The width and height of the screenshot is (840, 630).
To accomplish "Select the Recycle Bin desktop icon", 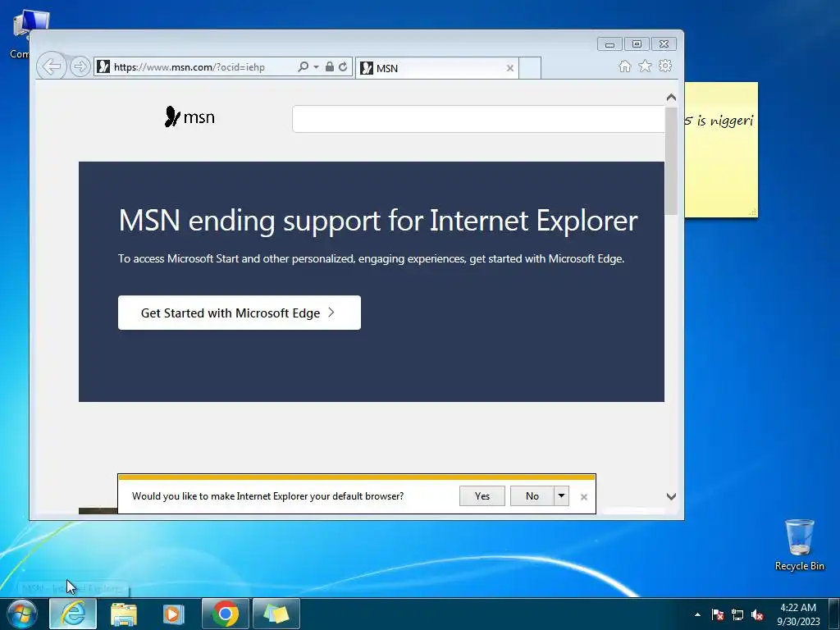I will pyautogui.click(x=800, y=545).
